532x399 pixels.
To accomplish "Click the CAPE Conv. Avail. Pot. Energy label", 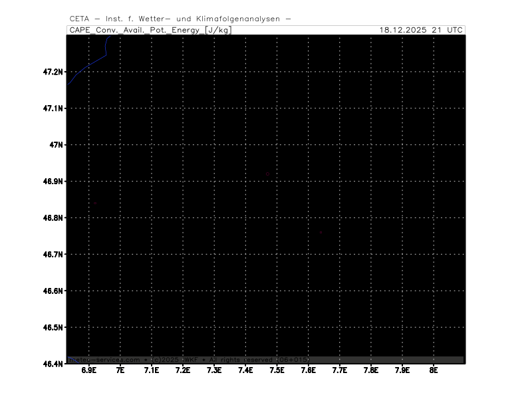I will click(150, 30).
